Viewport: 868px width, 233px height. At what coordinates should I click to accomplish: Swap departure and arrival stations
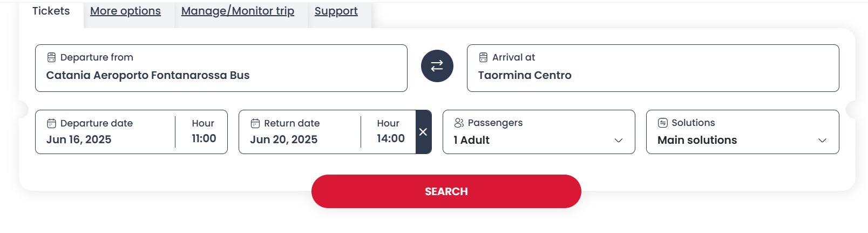click(x=437, y=66)
